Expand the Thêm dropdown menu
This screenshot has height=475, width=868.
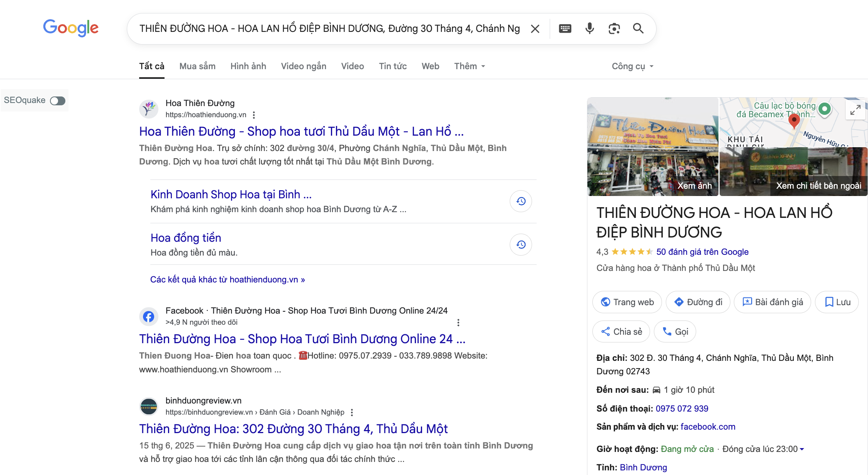coord(470,66)
